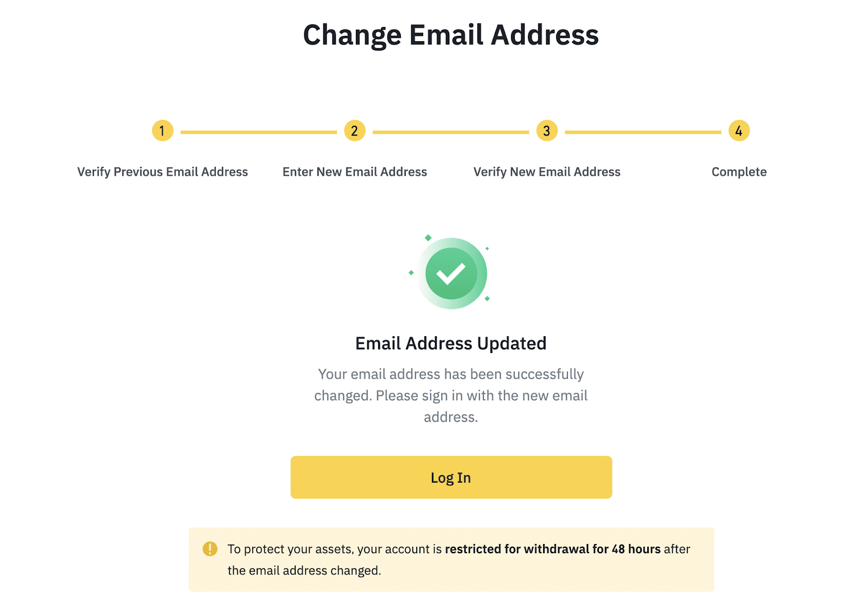Click the "Verify Previous Email Address" step label
Image resolution: width=868 pixels, height=615 pixels.
(162, 172)
